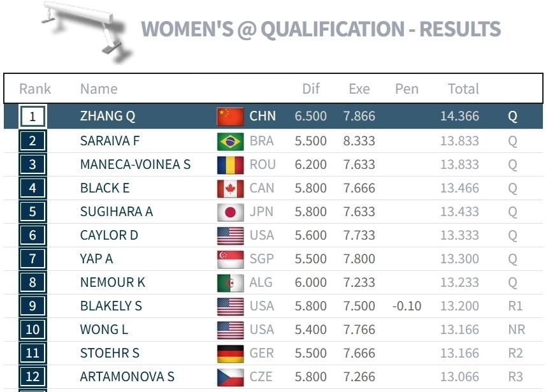Click the Brazil flag next to Saraiva
The height and width of the screenshot is (392, 548).
point(230,141)
